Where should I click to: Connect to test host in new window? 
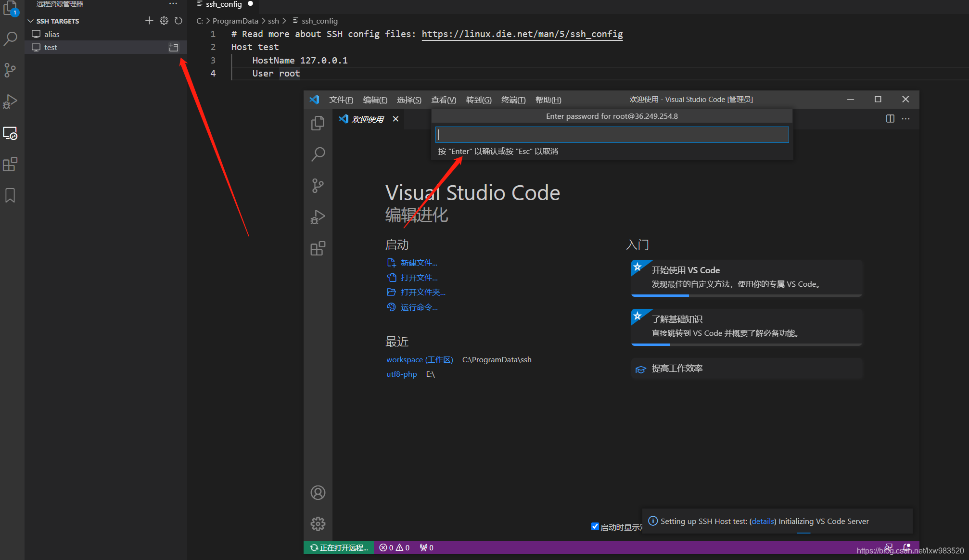[x=174, y=47]
